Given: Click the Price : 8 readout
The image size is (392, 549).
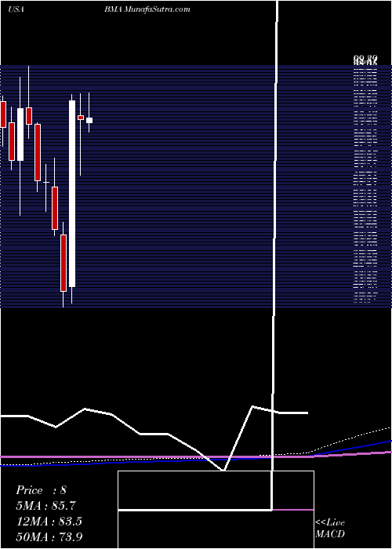Looking at the screenshot, I should tap(41, 490).
